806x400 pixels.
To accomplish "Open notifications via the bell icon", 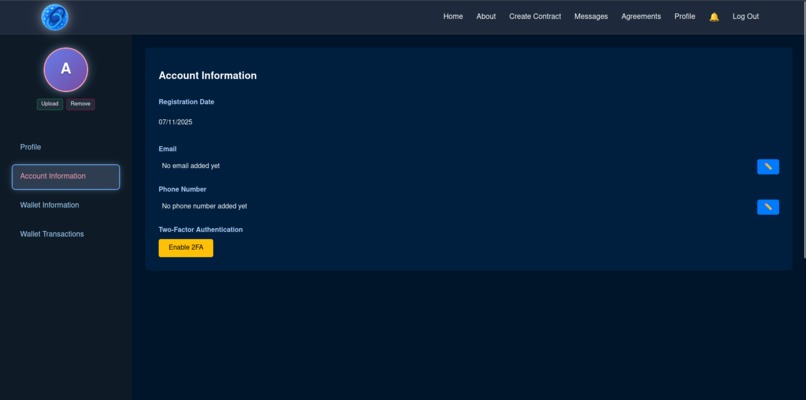I will [714, 17].
